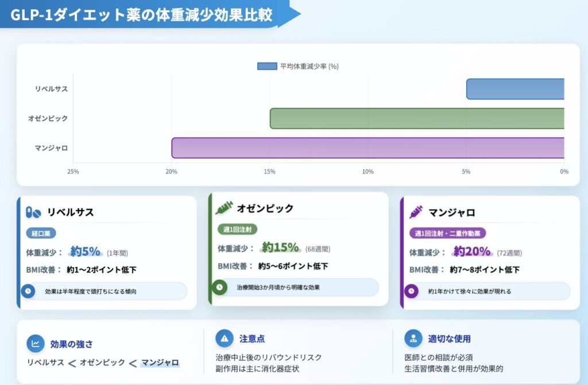Click the マンジャロ axis label in chart
This screenshot has height=385, width=588.
51,148
